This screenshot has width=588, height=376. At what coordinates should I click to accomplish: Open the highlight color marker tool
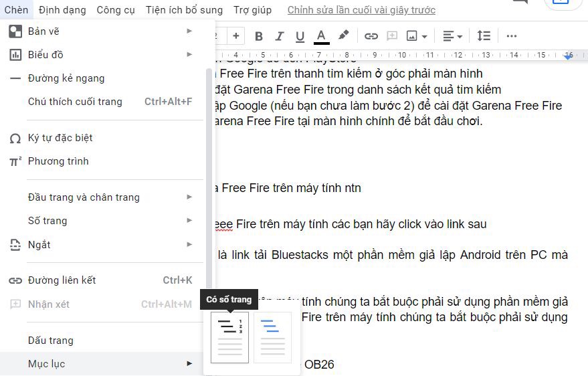click(343, 35)
